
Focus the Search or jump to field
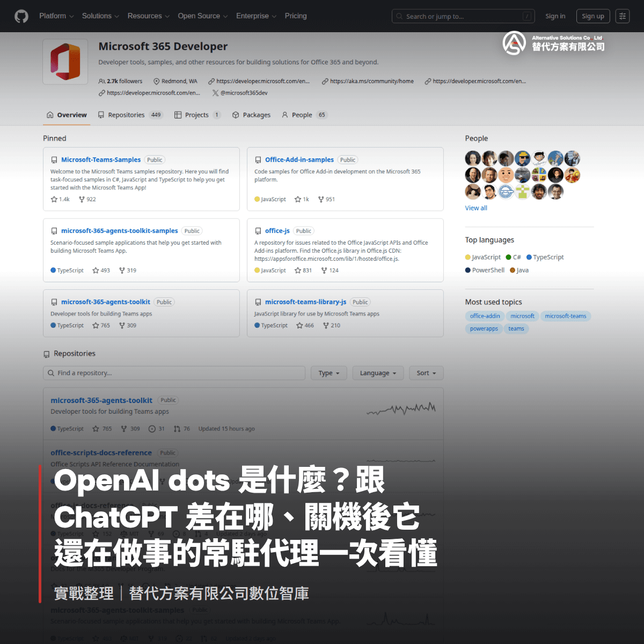(464, 16)
